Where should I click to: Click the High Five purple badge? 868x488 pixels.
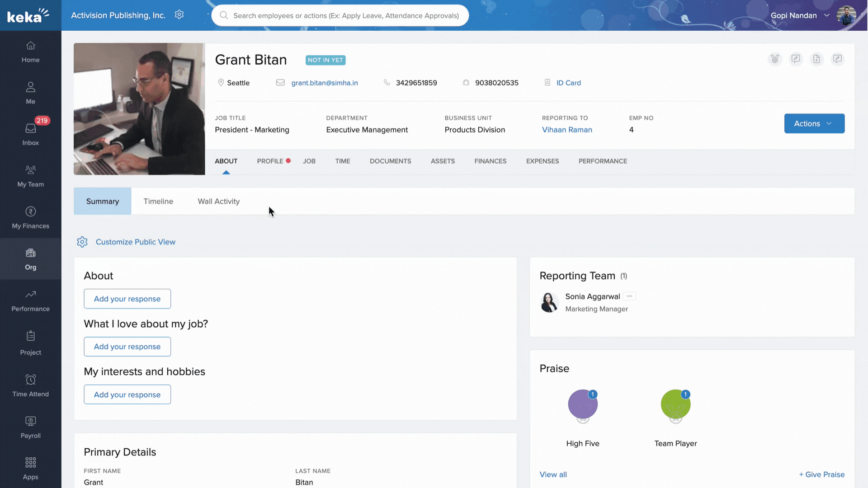[x=583, y=404]
